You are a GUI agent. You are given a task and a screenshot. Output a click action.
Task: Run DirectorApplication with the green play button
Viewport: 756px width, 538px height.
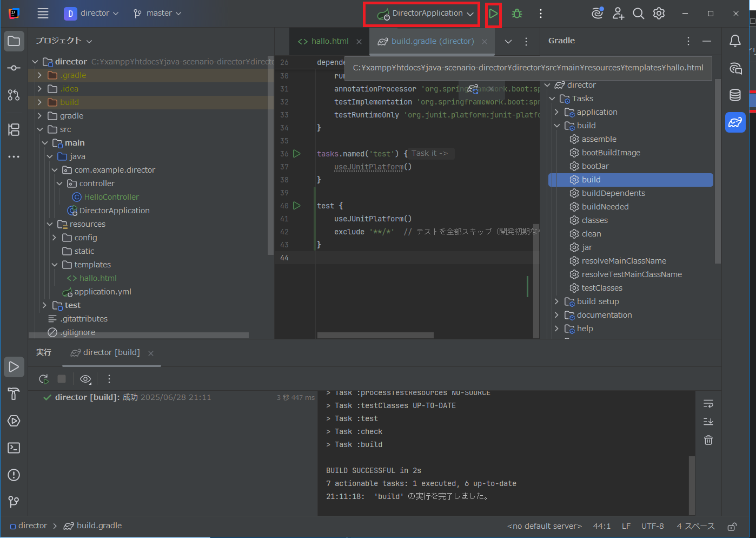[x=493, y=13]
